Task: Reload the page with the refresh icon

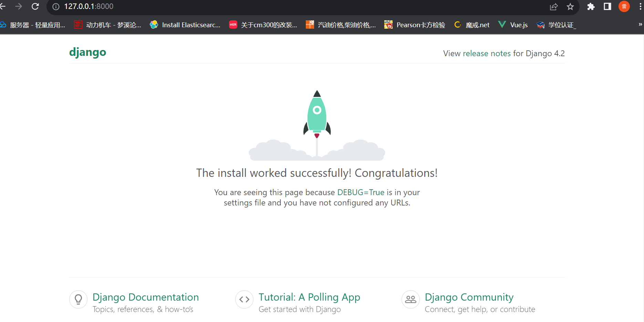Action: (35, 6)
